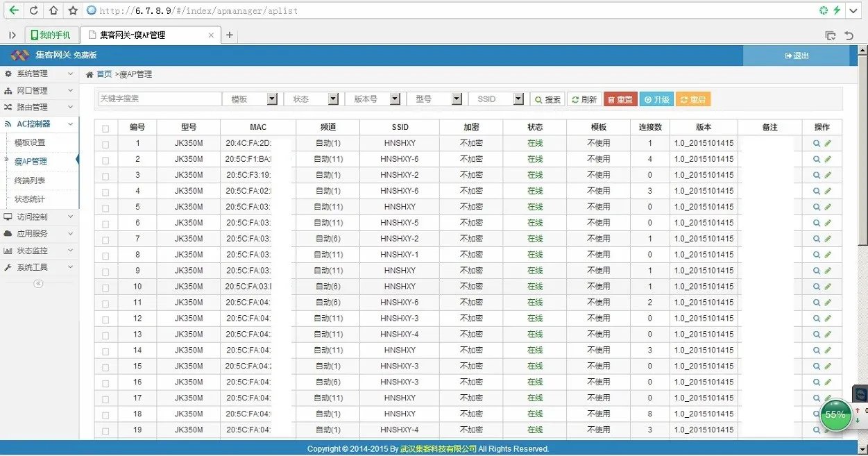The width and height of the screenshot is (868, 456).
Task: Open the tab windows list icon
Action: [830, 35]
